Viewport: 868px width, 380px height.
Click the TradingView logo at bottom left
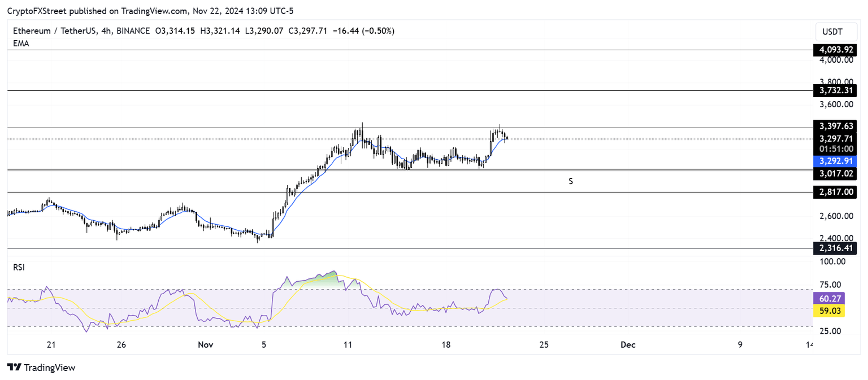click(x=41, y=368)
